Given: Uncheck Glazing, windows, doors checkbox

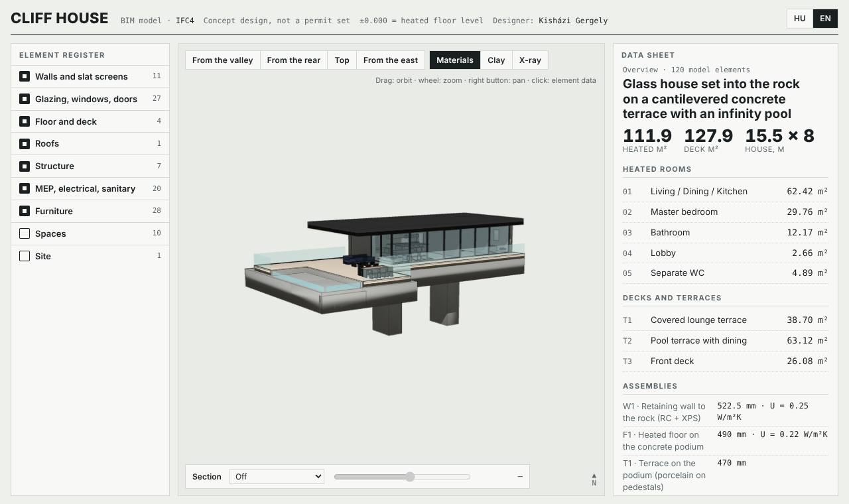Looking at the screenshot, I should pos(25,99).
